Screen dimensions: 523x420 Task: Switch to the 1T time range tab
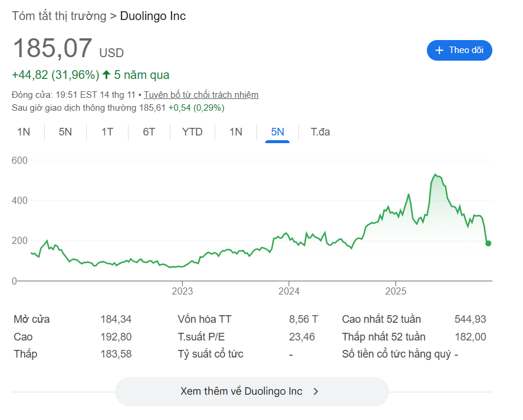(x=107, y=132)
